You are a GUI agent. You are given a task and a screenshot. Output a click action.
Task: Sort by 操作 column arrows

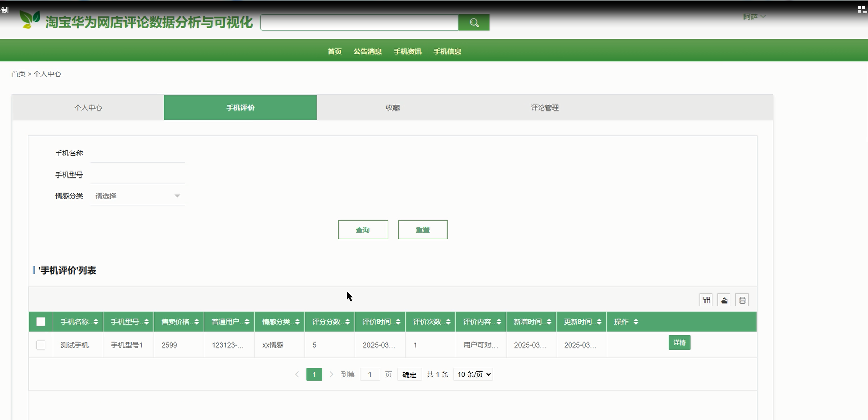[636, 322]
